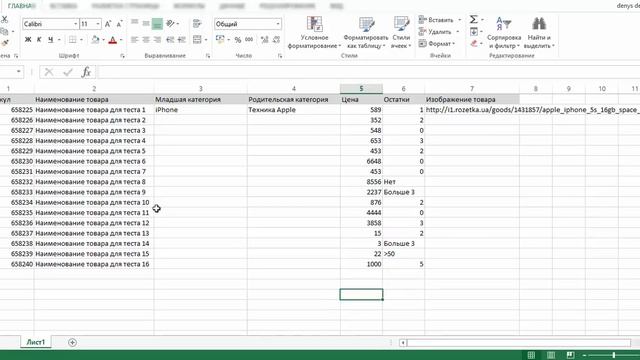The height and width of the screenshot is (360, 640).
Task: Toggle align text right
Action: (157, 40)
